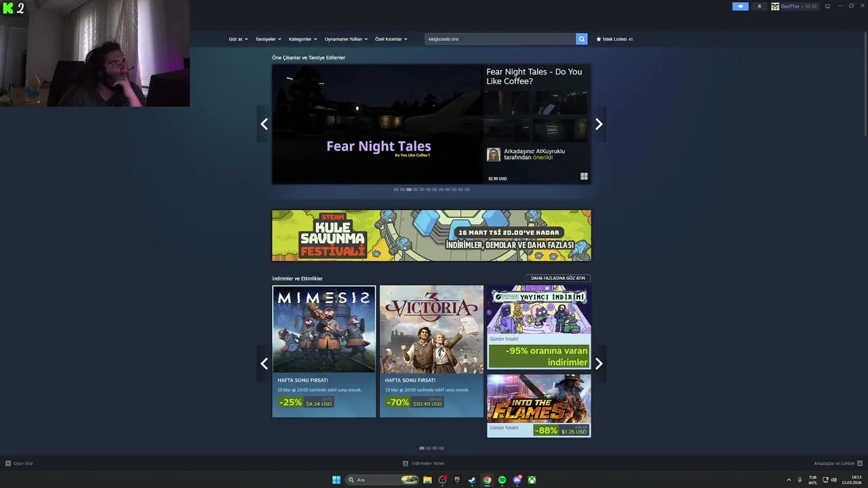Click Oyun Ekle add game button

[x=19, y=464]
